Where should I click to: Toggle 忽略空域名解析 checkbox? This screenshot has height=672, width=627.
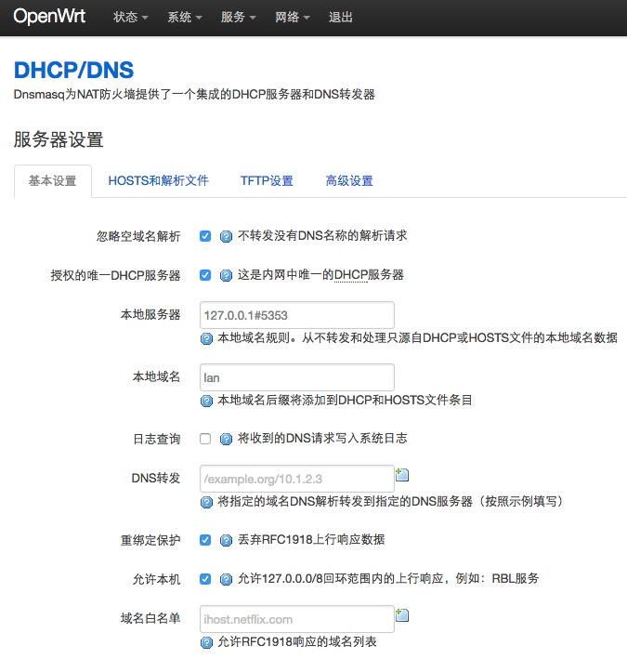point(205,236)
